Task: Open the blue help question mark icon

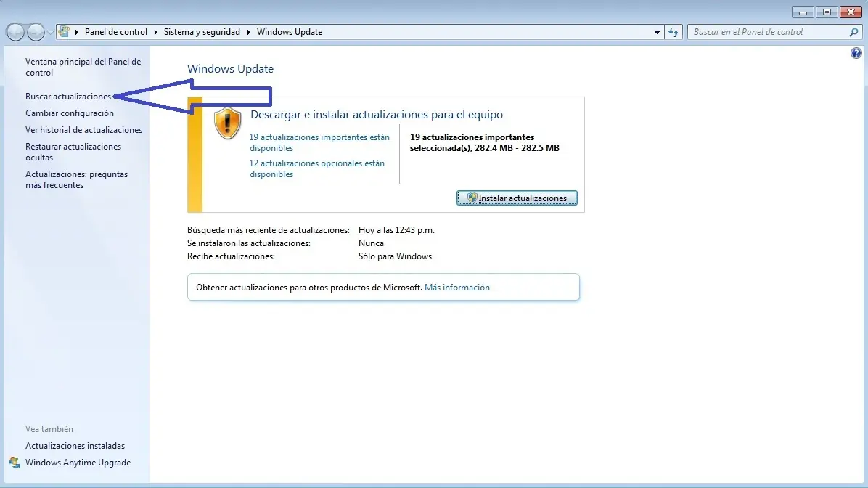Action: [x=856, y=53]
